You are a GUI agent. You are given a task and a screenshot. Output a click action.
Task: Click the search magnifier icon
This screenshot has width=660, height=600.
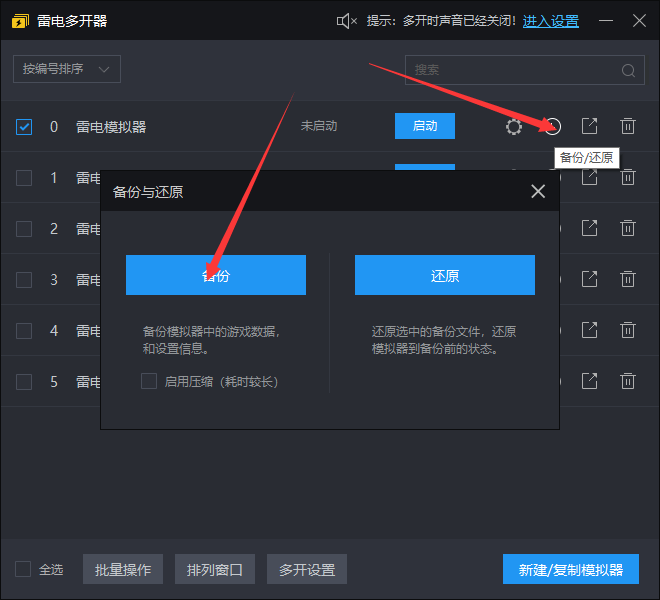(628, 70)
